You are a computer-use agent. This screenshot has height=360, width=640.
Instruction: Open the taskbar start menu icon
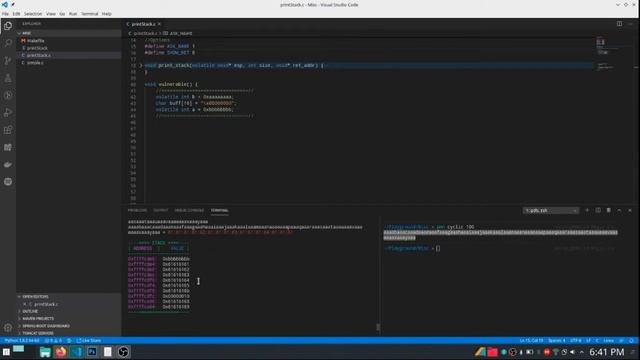point(6,352)
